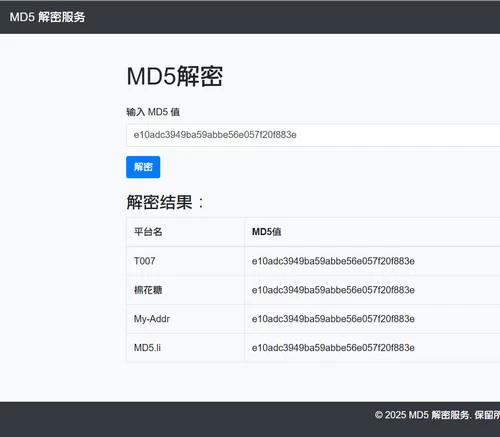Viewport: 500px width, 437px height.
Task: Select the 棉花糖 platform cell
Action: point(148,290)
